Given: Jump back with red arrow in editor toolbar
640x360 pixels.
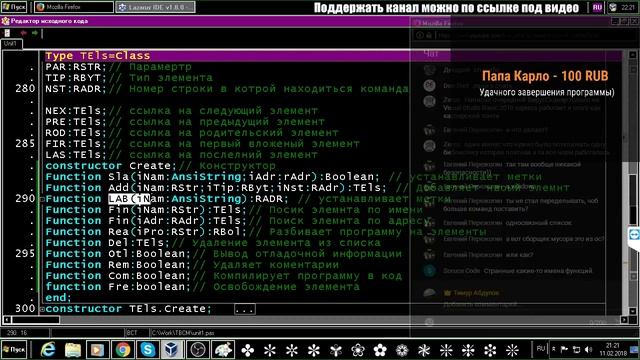Looking at the screenshot, I should pyautogui.click(x=23, y=33).
